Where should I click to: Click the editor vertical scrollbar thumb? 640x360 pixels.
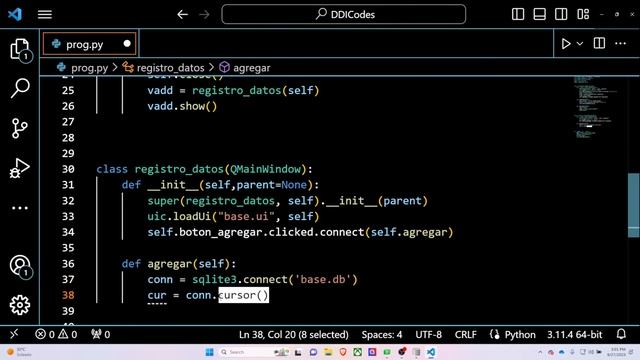pos(633,205)
